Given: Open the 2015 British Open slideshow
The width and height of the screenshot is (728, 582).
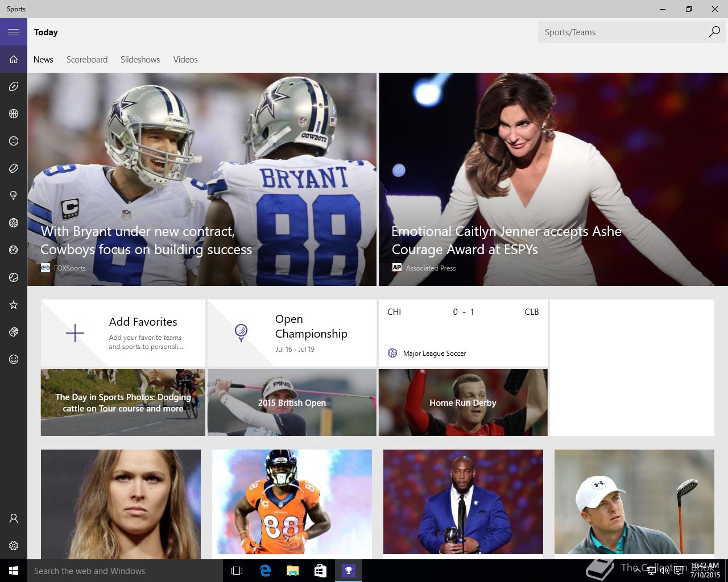Looking at the screenshot, I should [292, 402].
